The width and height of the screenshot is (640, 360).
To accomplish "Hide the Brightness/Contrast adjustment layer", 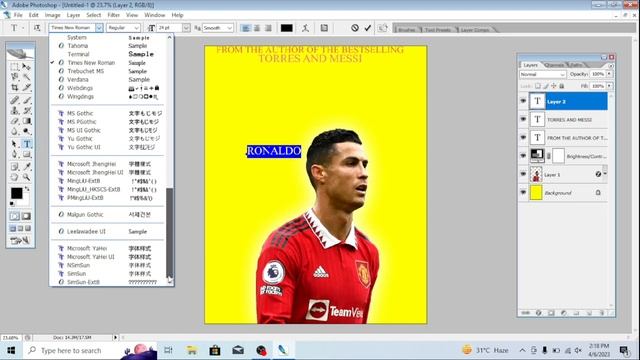I will pyautogui.click(x=523, y=156).
